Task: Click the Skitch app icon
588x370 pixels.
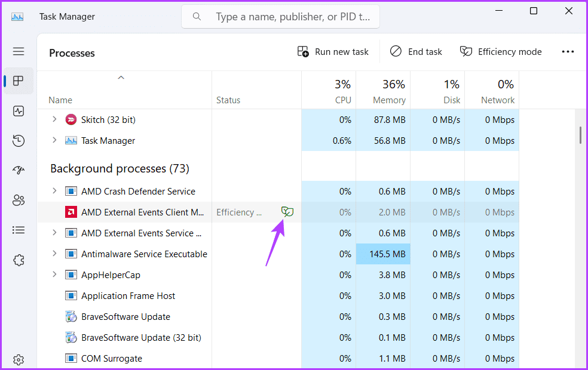Action: (x=71, y=120)
